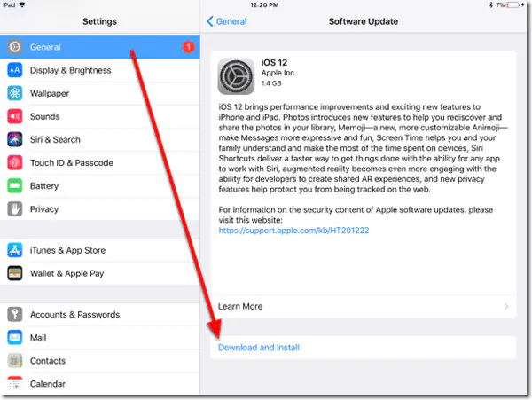532x400 pixels.
Task: Open the Wallpaper flower icon
Action: pos(14,93)
